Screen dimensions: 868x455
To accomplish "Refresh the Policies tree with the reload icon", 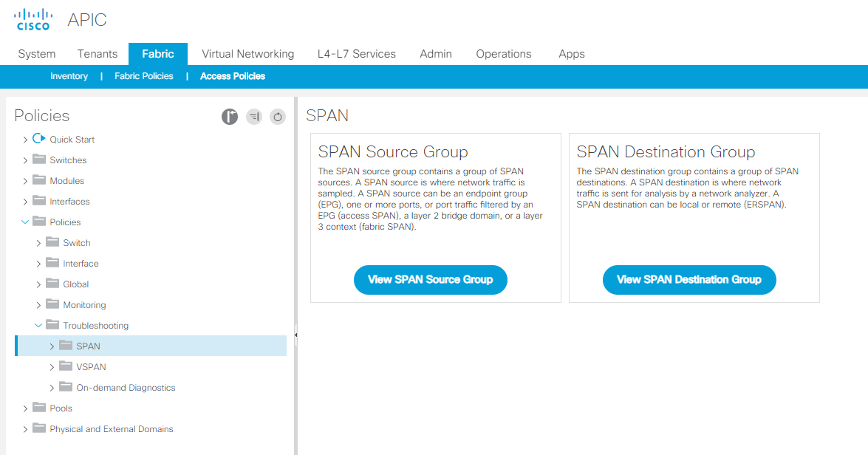I will click(x=278, y=117).
